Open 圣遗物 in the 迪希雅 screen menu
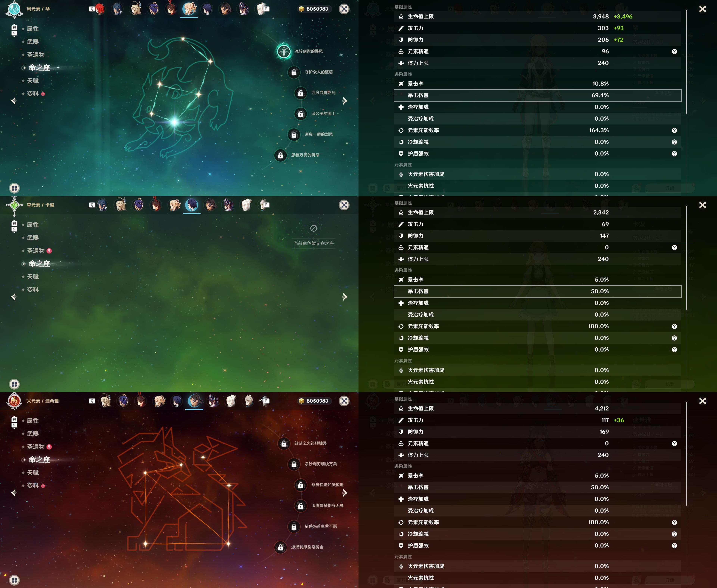Screen dimensions: 717x588 pyautogui.click(x=36, y=447)
